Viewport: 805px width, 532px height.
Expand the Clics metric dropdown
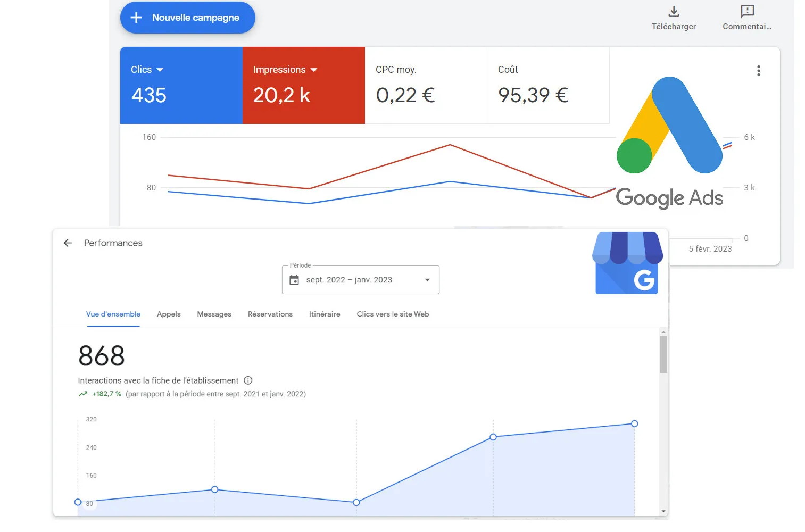tap(160, 70)
